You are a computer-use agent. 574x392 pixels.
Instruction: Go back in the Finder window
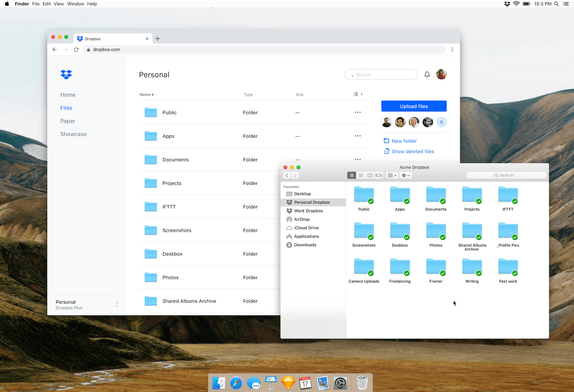[x=287, y=176]
